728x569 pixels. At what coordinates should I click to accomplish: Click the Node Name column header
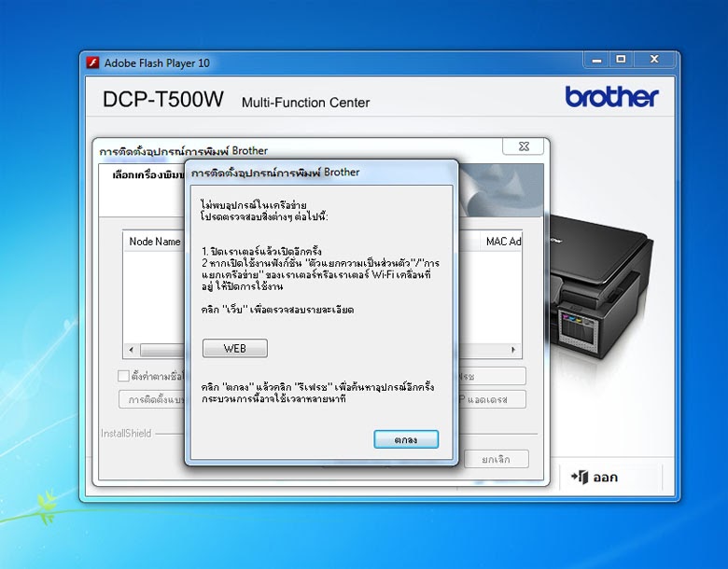(154, 242)
